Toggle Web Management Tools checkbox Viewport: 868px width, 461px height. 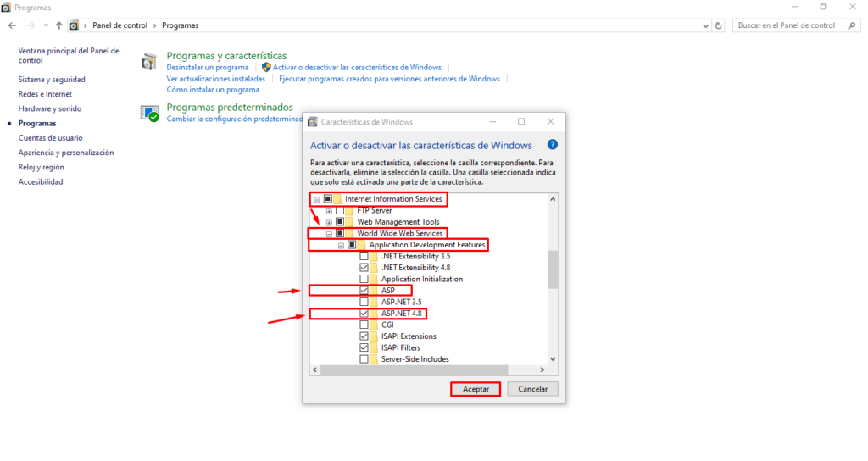[x=340, y=222]
